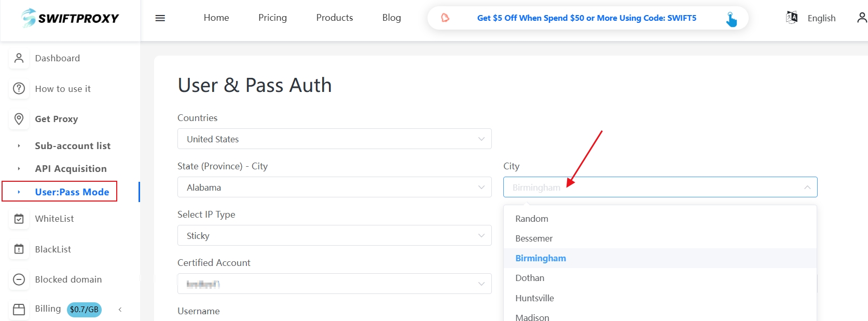Open the Products menu item
The image size is (868, 321).
click(334, 18)
